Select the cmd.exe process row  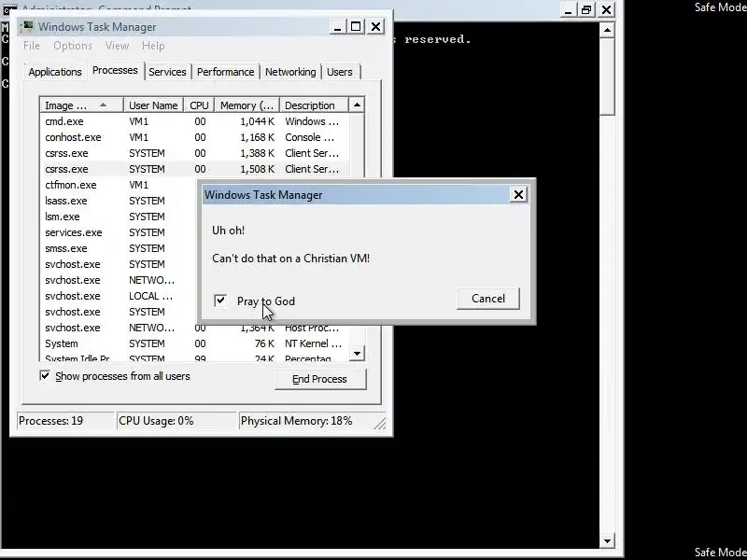(195, 121)
